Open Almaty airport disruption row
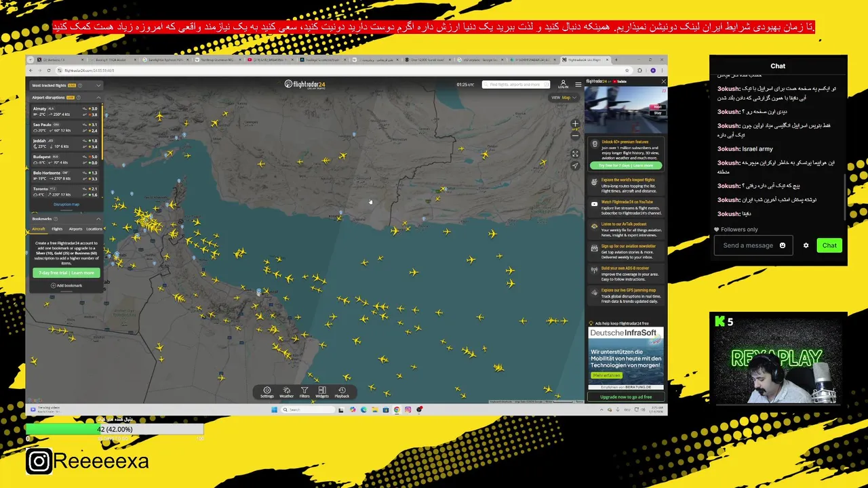 (x=66, y=111)
